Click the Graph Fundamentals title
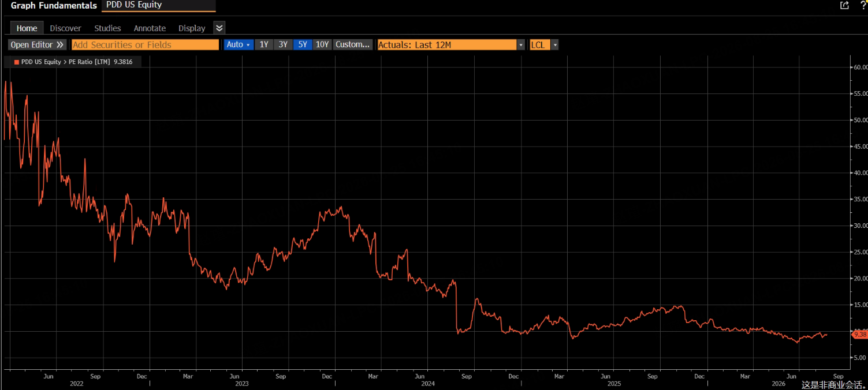The image size is (868, 390). point(54,5)
